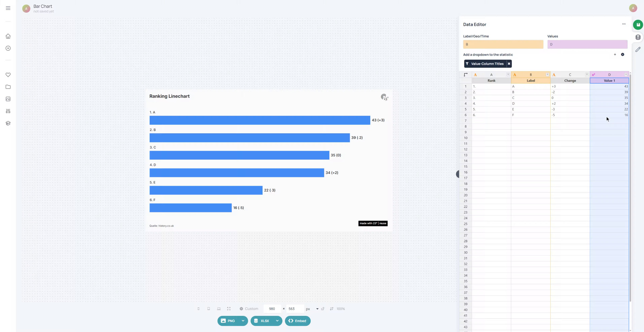644x332 pixels.
Task: Select the Rank header cell
Action: (491, 81)
